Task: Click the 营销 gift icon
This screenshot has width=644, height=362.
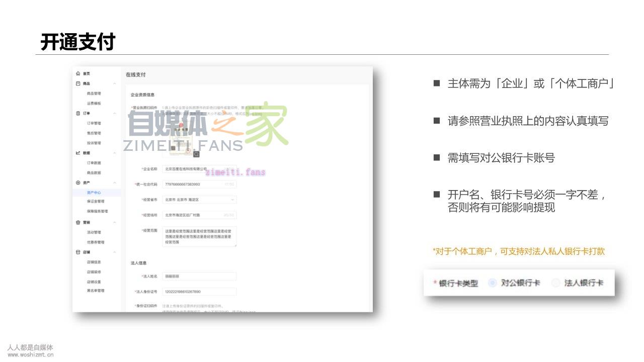Action: tap(78, 222)
